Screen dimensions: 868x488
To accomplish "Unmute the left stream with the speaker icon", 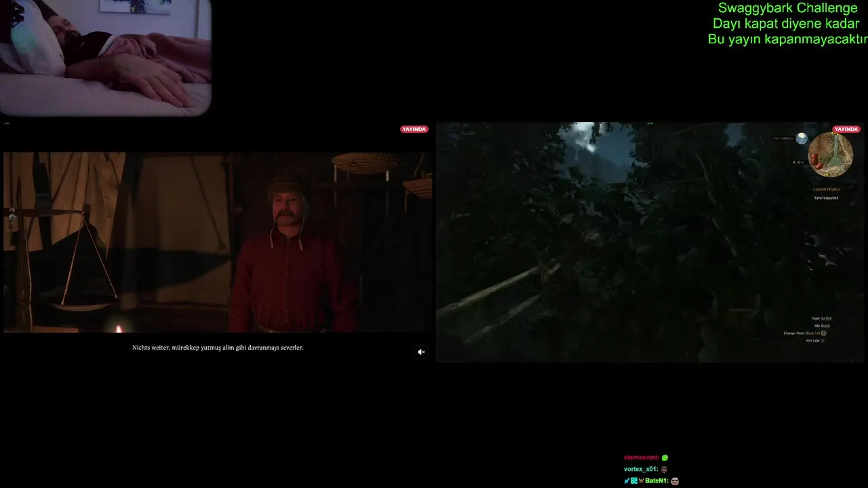I will click(421, 352).
